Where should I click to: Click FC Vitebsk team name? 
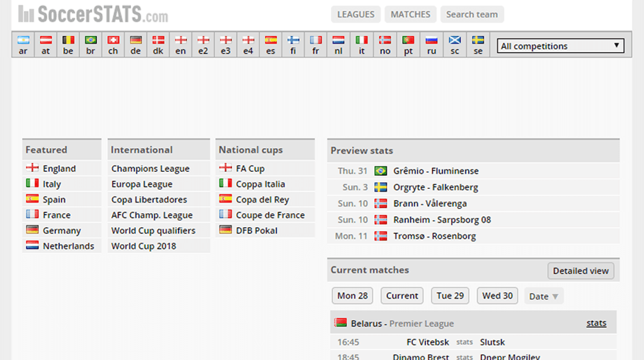pos(428,342)
